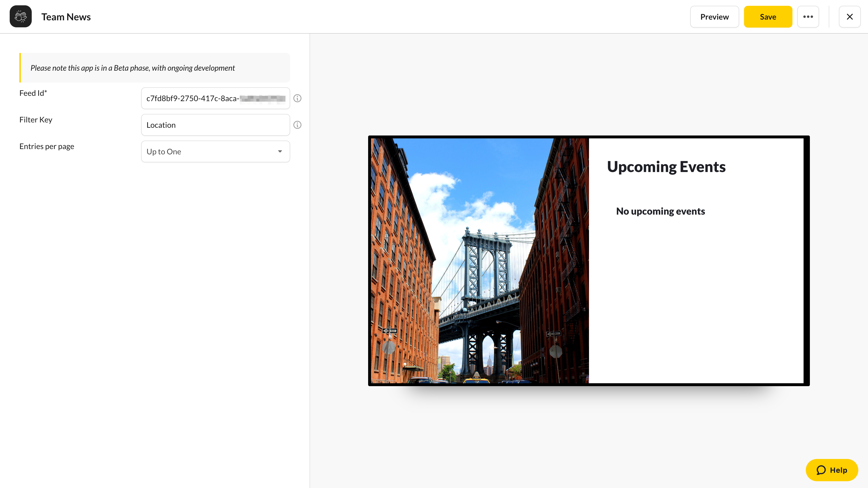Screen dimensions: 868x488
Task: Click the Entries per page label
Action: pos(46,146)
